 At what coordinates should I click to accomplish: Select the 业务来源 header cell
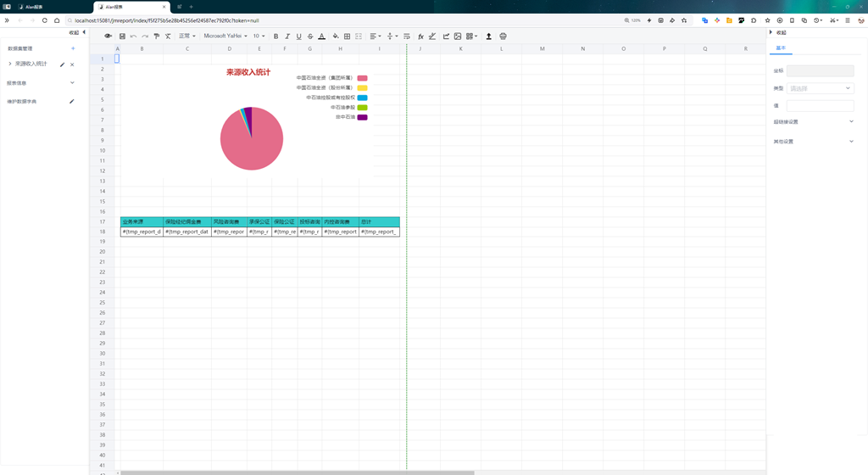tap(142, 221)
